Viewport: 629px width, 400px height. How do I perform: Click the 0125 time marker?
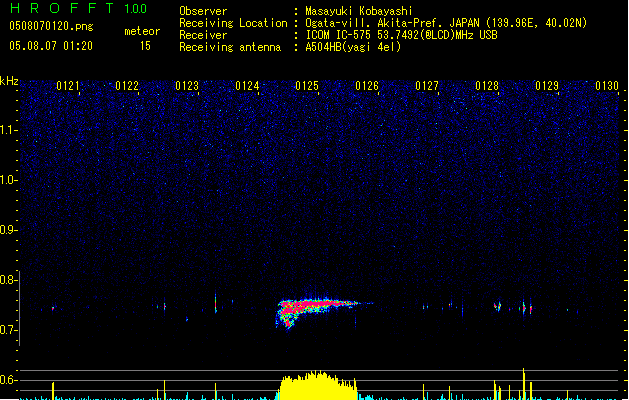click(x=307, y=86)
